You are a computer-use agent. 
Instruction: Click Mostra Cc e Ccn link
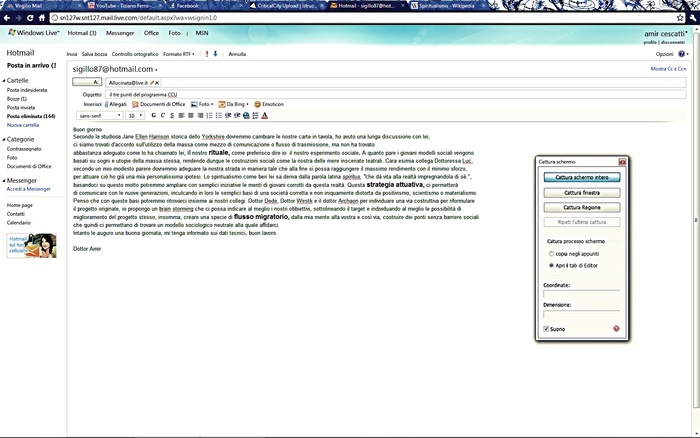(x=668, y=69)
